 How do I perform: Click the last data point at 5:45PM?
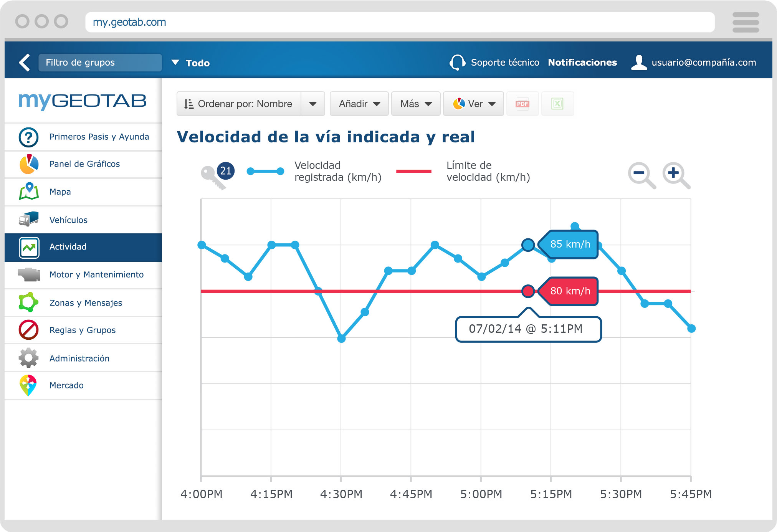(691, 329)
